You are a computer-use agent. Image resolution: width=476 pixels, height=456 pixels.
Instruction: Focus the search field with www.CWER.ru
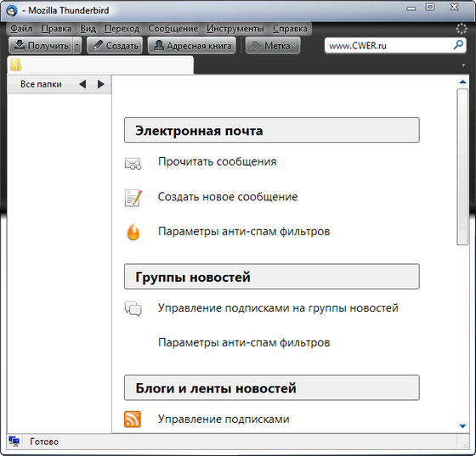click(x=390, y=46)
